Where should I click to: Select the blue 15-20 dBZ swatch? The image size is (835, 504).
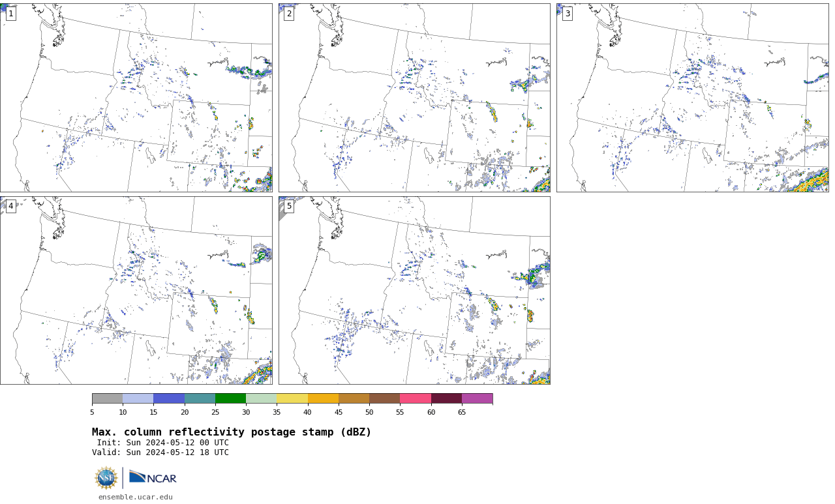tap(169, 398)
